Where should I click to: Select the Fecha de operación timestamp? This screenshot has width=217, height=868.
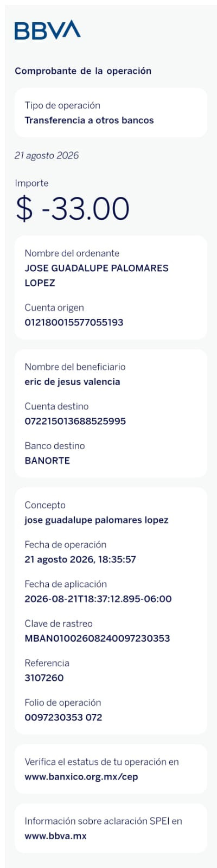(80, 559)
